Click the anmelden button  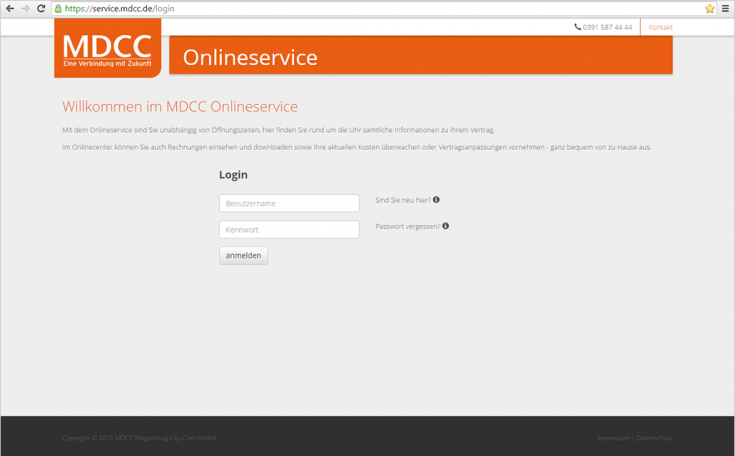pos(243,255)
